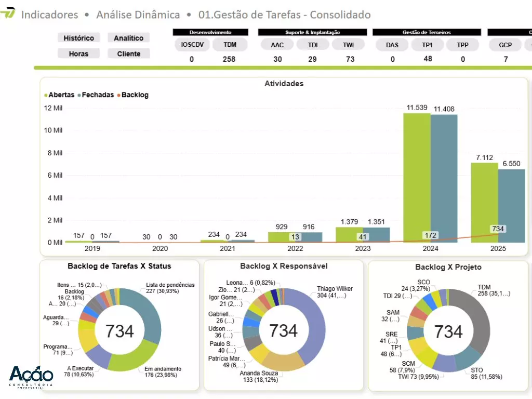
Task: Click the Cliente button
Action: coord(129,54)
